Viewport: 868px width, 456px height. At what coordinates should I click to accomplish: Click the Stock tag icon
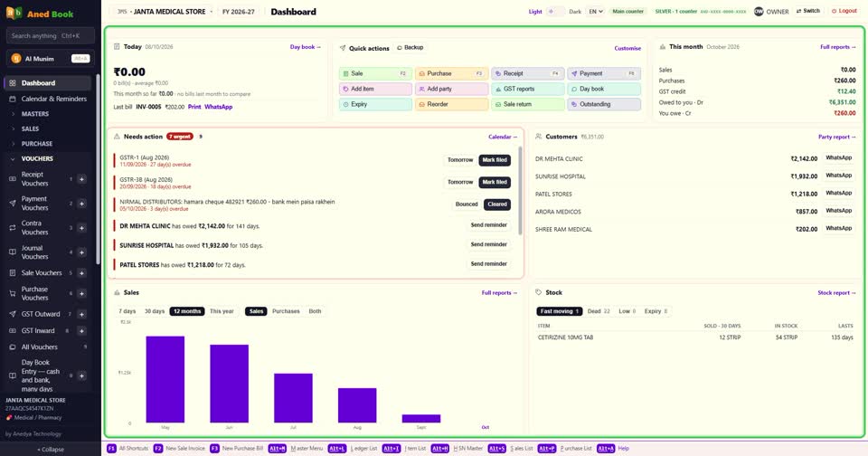pos(539,292)
